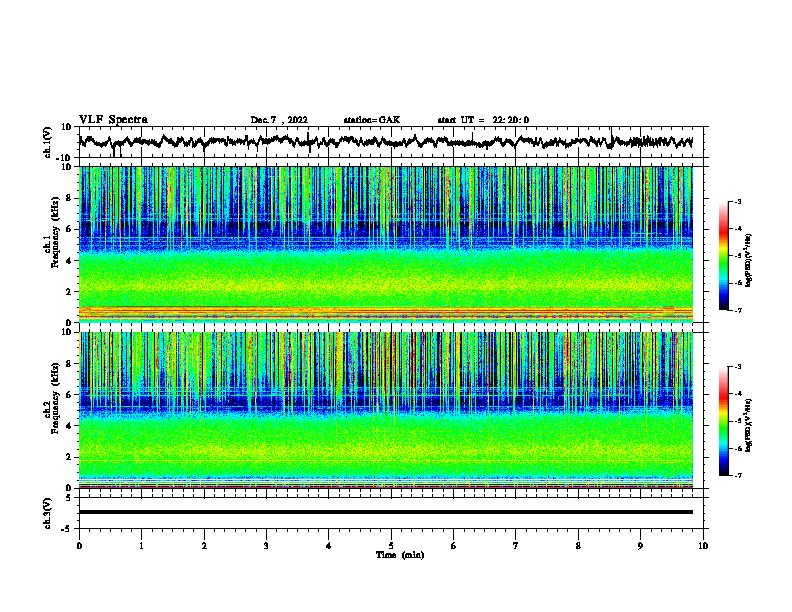Click time tick label "5" on bottom axis

[x=391, y=546]
